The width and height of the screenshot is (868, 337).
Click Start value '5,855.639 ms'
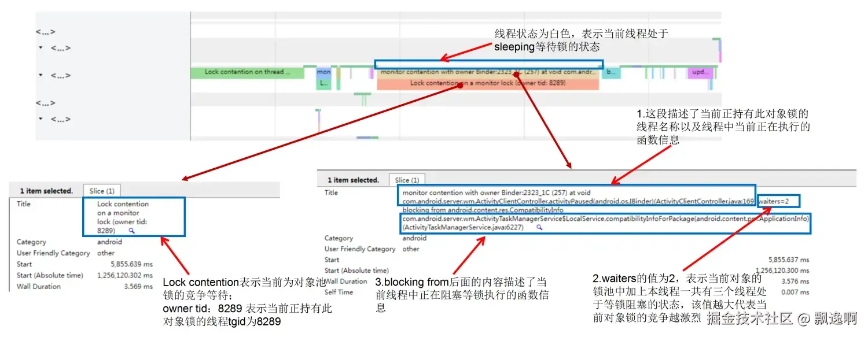133,264
